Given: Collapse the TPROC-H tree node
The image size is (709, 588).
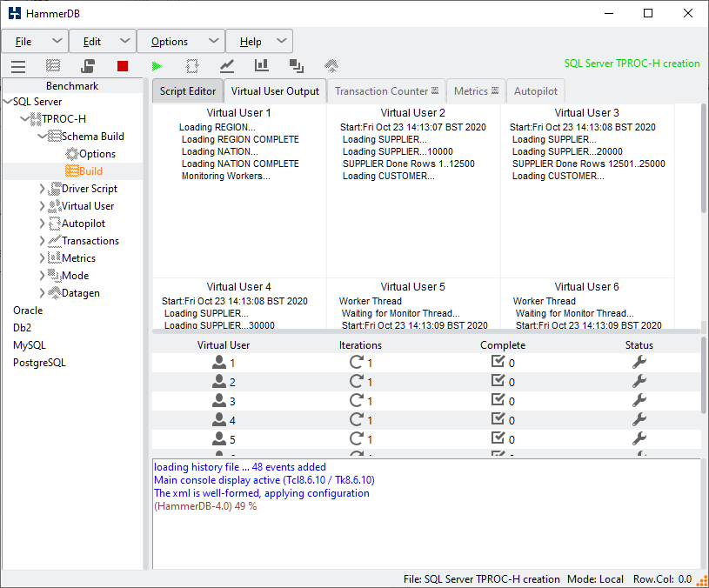Looking at the screenshot, I should coord(25,119).
